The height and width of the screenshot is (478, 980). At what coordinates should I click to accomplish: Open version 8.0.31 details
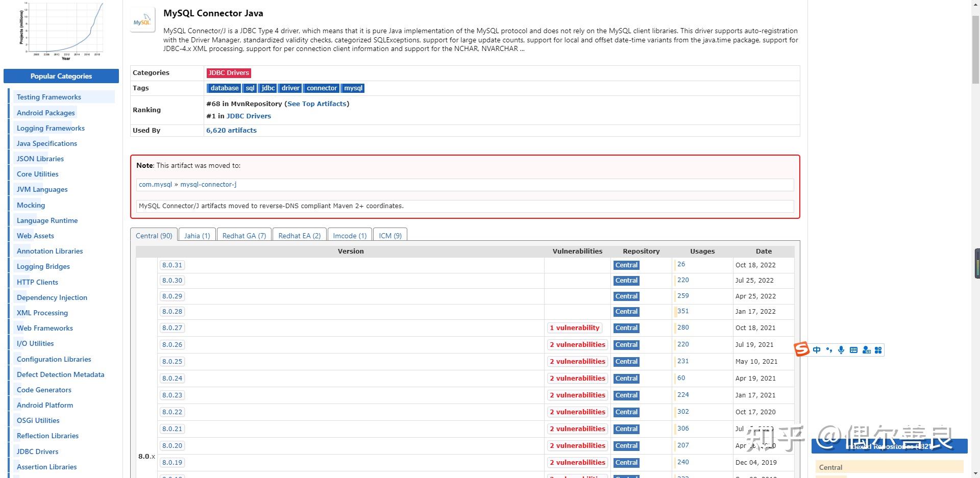[x=172, y=265]
